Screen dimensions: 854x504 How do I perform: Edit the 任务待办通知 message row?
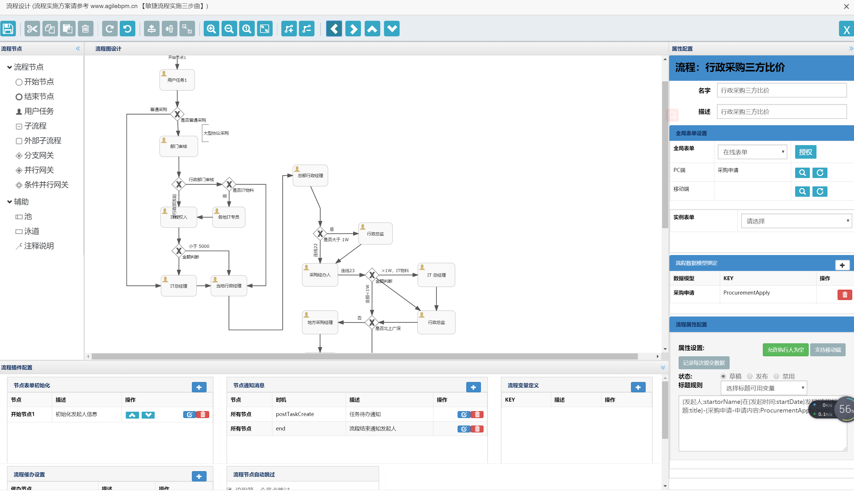(464, 414)
